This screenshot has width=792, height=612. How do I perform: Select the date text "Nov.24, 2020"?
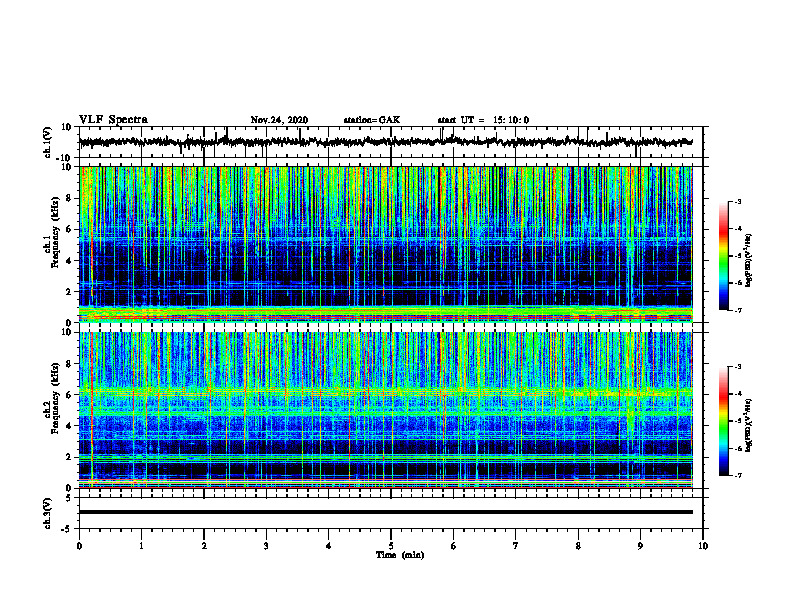click(279, 120)
